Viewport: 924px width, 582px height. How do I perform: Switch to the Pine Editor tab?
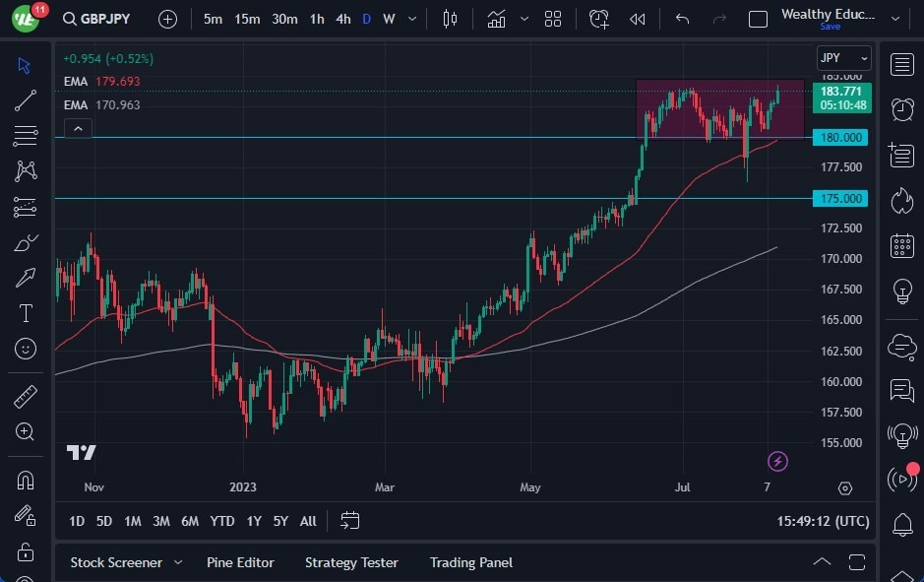[240, 562]
